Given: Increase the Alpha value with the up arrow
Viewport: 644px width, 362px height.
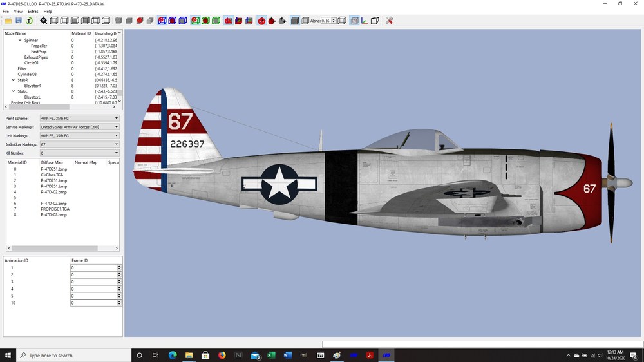Looking at the screenshot, I should 334,19.
